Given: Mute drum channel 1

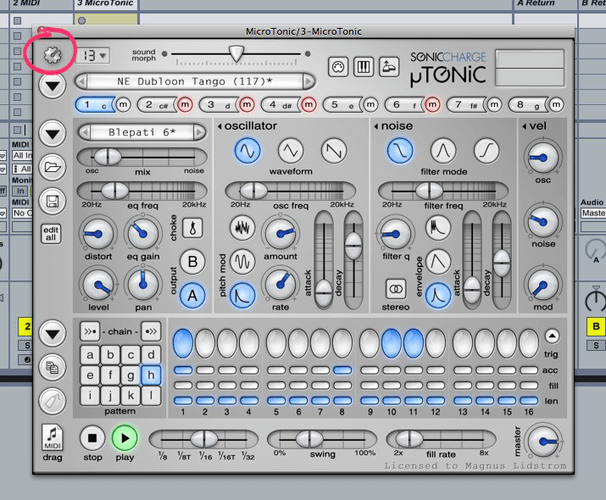Looking at the screenshot, I should [123, 104].
